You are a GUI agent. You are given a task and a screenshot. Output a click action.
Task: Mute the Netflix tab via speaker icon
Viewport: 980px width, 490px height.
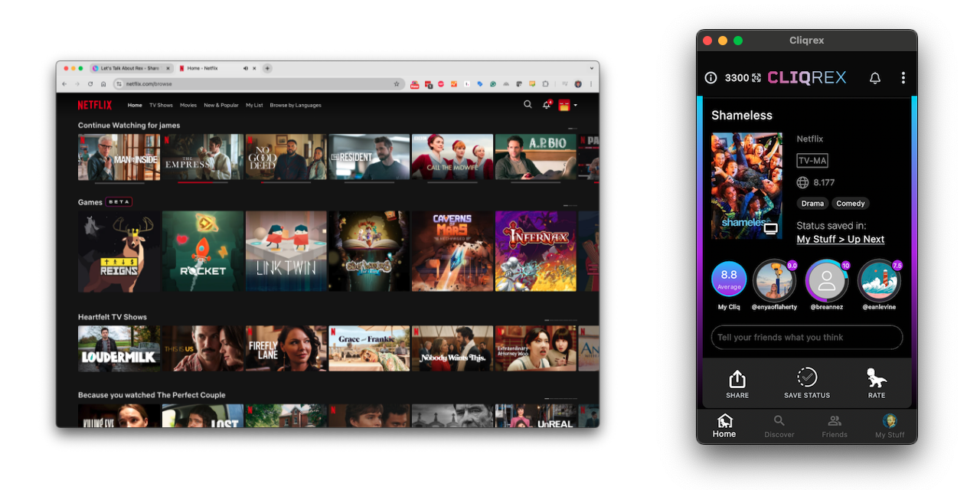[x=245, y=68]
